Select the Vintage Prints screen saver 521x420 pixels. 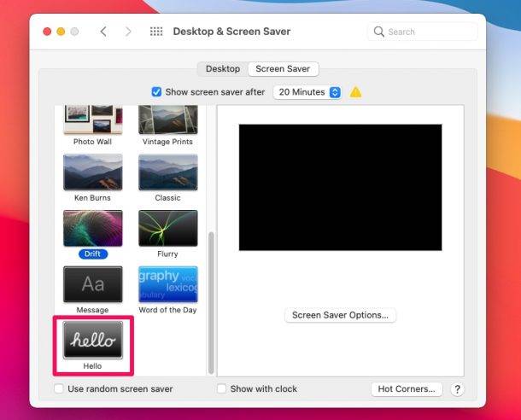click(x=167, y=120)
